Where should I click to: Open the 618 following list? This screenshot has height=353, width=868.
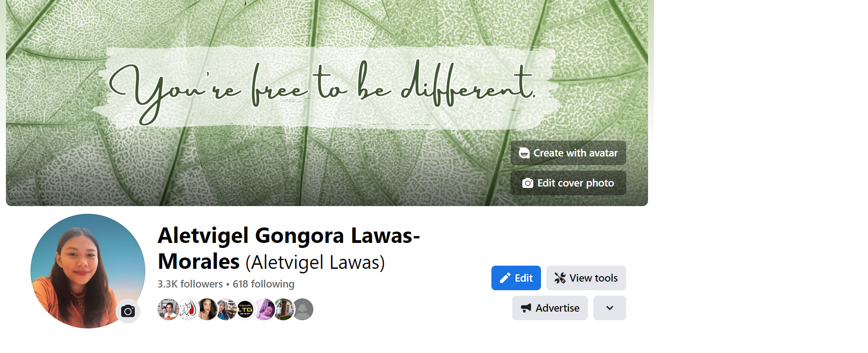(264, 284)
